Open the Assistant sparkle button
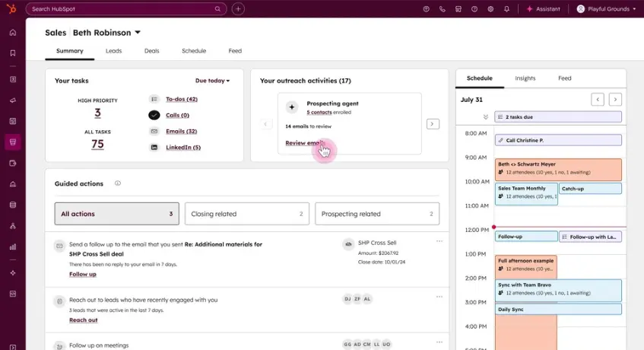The width and height of the screenshot is (644, 350). coord(543,9)
